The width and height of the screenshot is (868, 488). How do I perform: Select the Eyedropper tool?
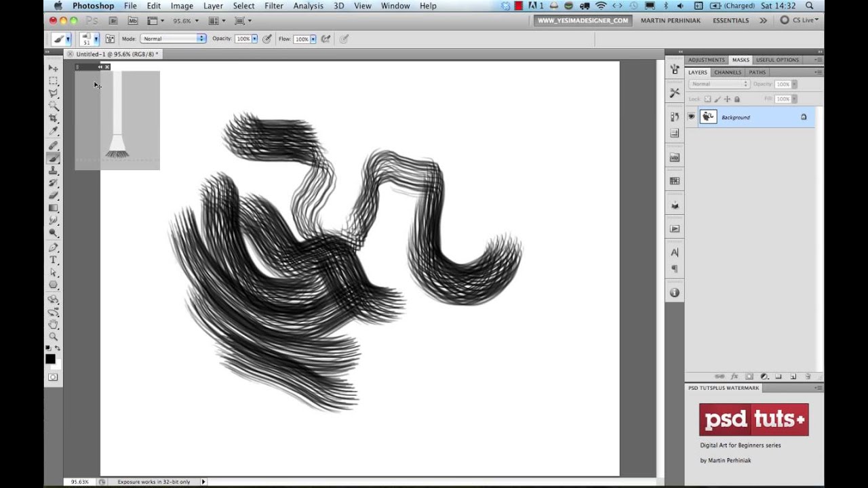click(53, 131)
